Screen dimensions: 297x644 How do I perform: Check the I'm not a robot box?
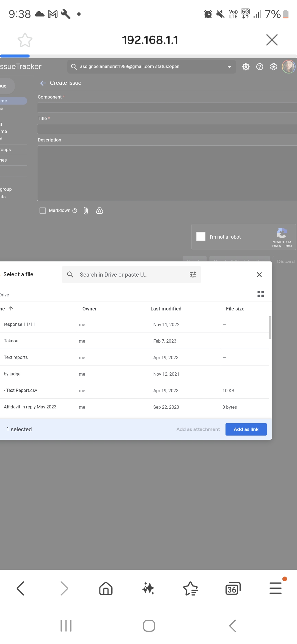pos(200,237)
